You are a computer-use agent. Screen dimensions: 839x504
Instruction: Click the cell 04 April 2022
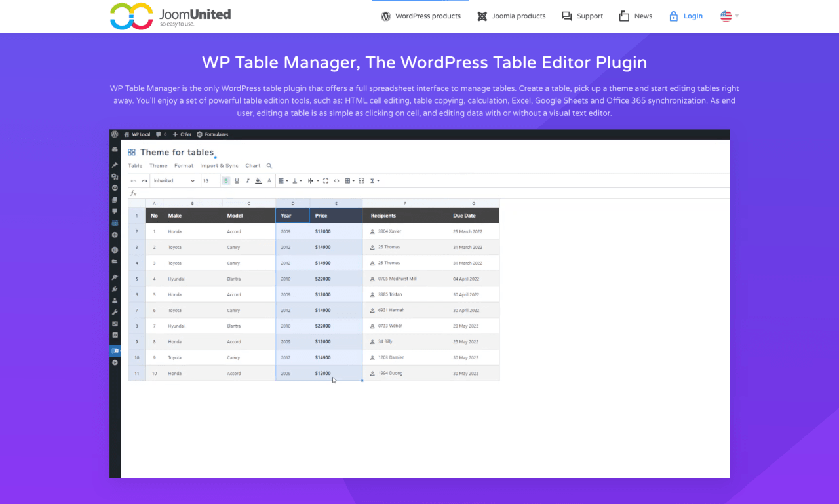[x=473, y=279]
